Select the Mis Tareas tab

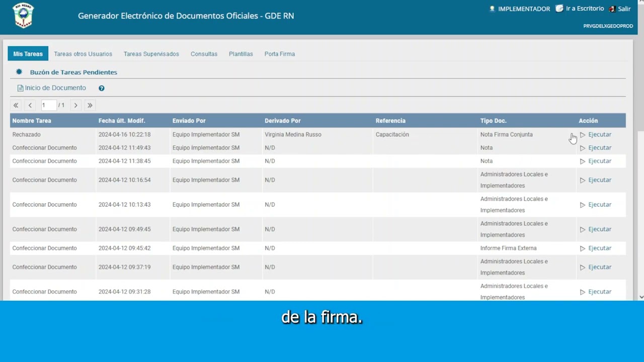(28, 54)
